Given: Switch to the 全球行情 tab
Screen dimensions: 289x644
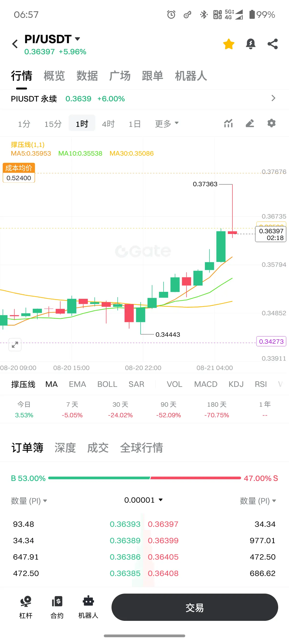Looking at the screenshot, I should click(142, 448).
